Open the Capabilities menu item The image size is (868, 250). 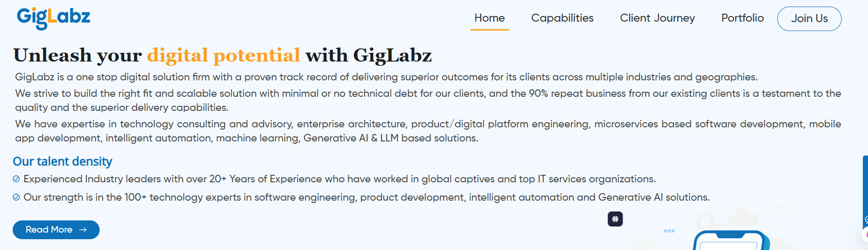pyautogui.click(x=562, y=18)
